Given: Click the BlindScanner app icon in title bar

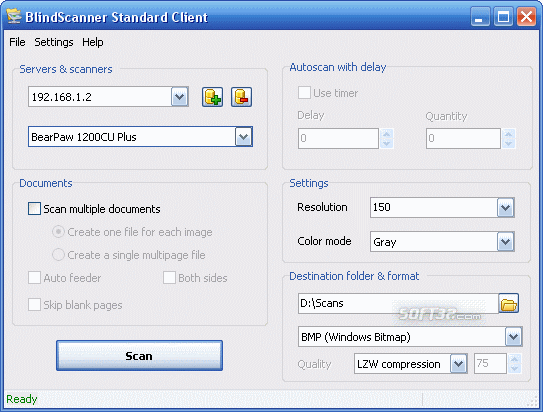Looking at the screenshot, I should click(x=14, y=17).
